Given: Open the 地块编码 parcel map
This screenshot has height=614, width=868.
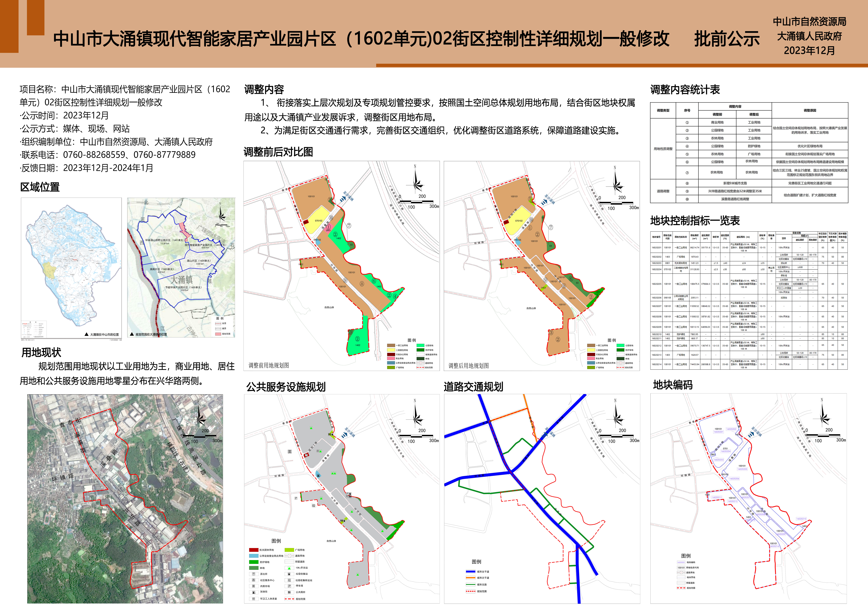Looking at the screenshot, I should tap(748, 498).
